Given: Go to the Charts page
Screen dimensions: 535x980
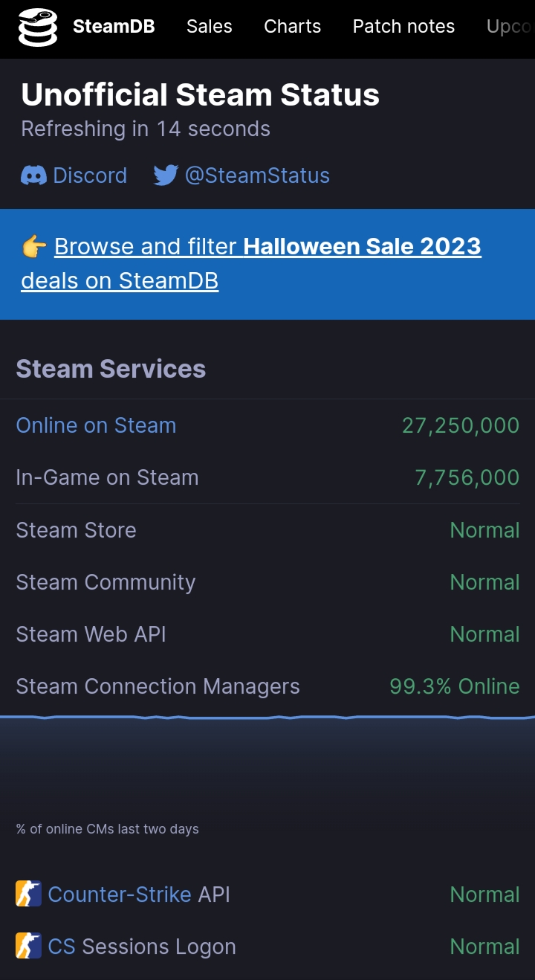Looking at the screenshot, I should [x=292, y=27].
